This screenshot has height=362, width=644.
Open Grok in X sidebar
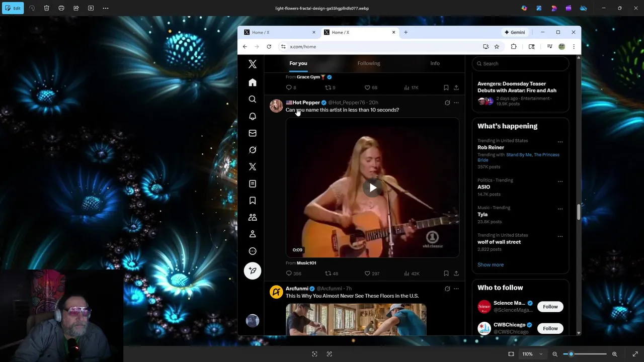point(253,150)
